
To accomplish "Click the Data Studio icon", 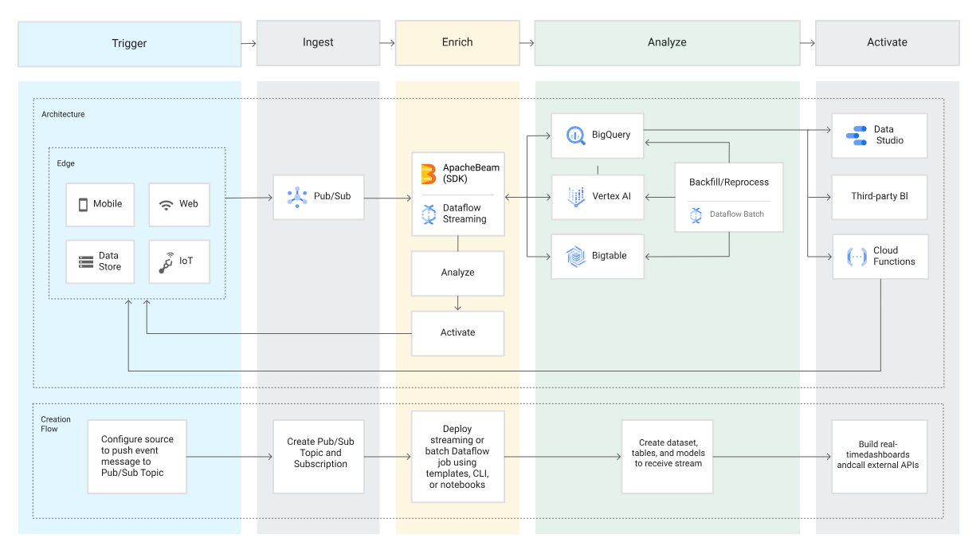I will [x=857, y=135].
